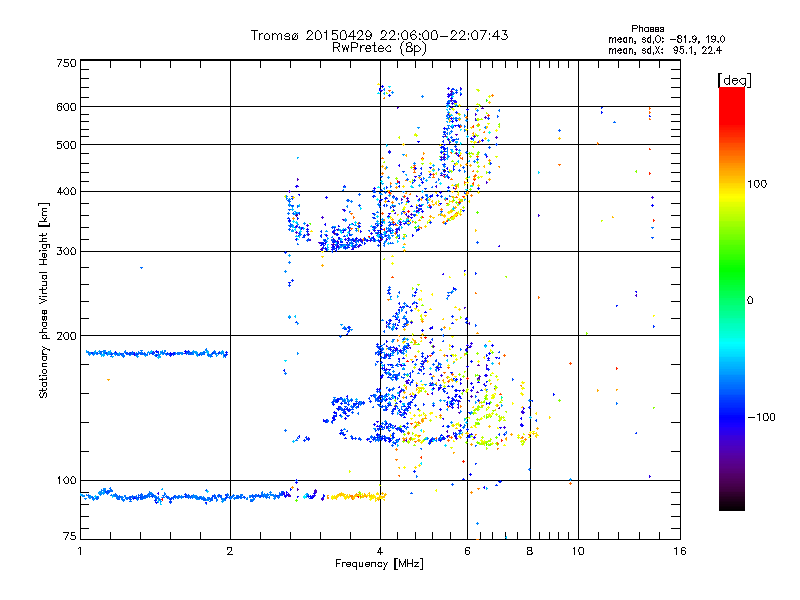Click the y-axis tick label '75'
The height and width of the screenshot is (600, 800).
pos(70,536)
